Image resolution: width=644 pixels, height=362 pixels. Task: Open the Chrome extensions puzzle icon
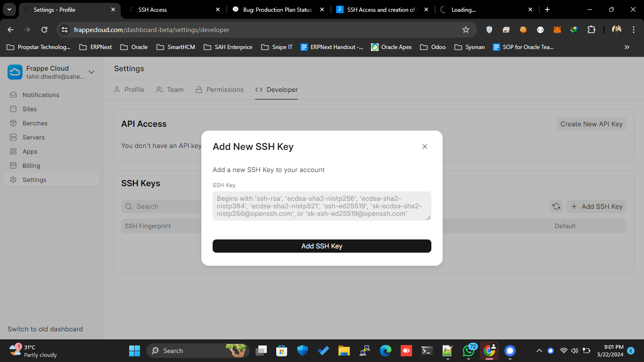591,29
